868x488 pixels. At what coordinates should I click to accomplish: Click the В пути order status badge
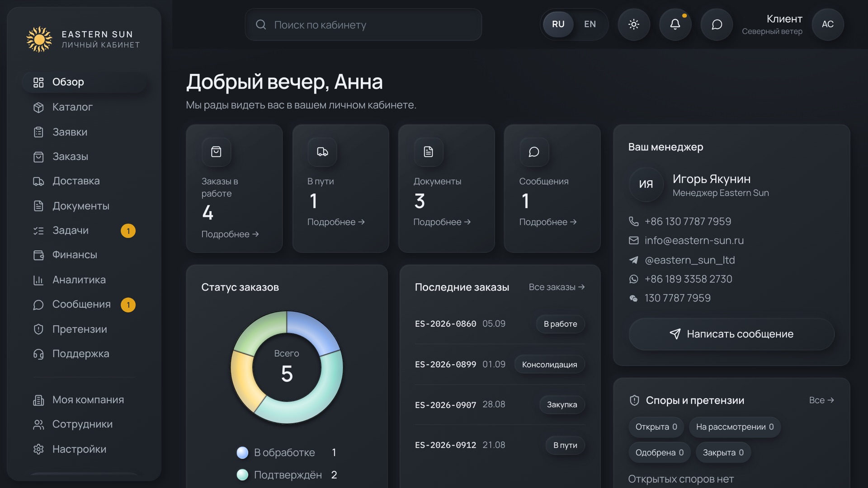[x=565, y=446]
